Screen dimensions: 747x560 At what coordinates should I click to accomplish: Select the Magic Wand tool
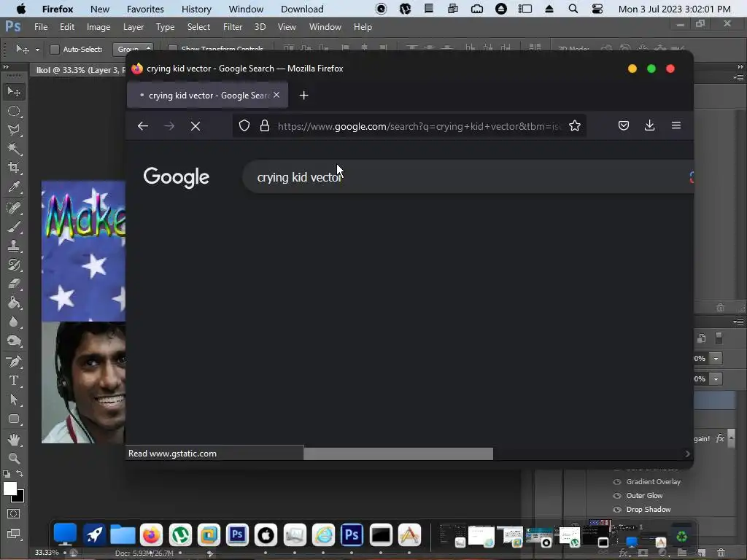pos(14,149)
